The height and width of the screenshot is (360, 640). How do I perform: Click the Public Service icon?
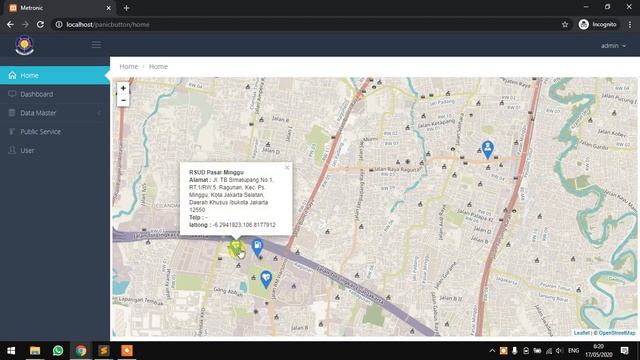pyautogui.click(x=11, y=131)
